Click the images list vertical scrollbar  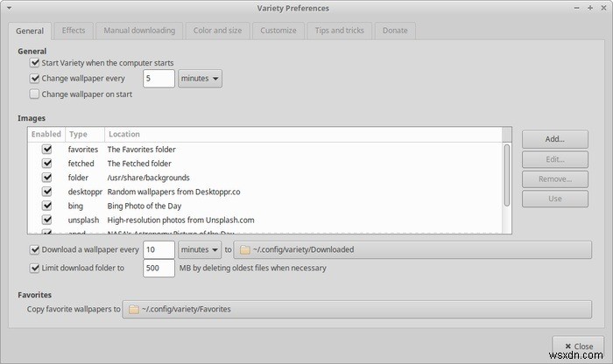(507, 175)
